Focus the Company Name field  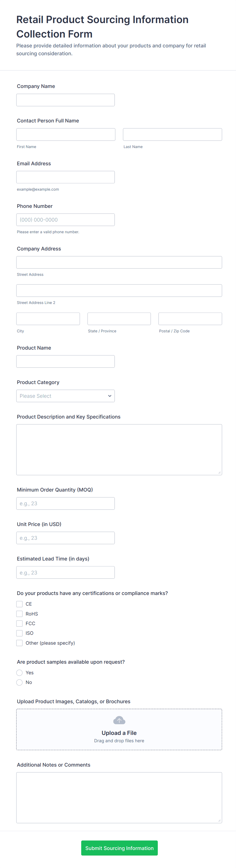coord(65,100)
